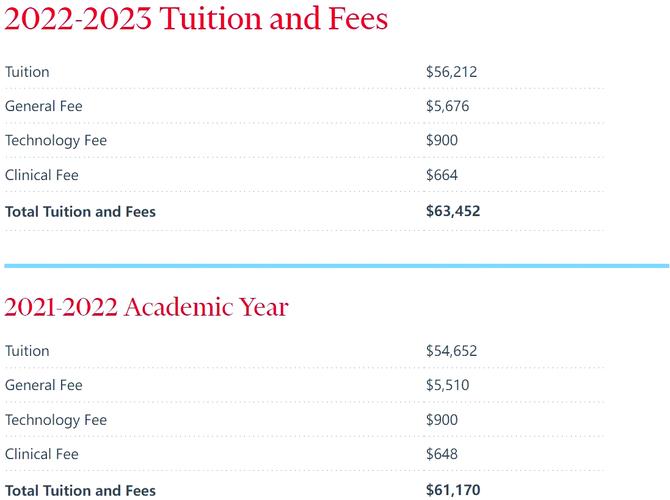This screenshot has height=500, width=670.
Task: Click Tuition label under 2021-2022 Academic Year
Action: (27, 351)
